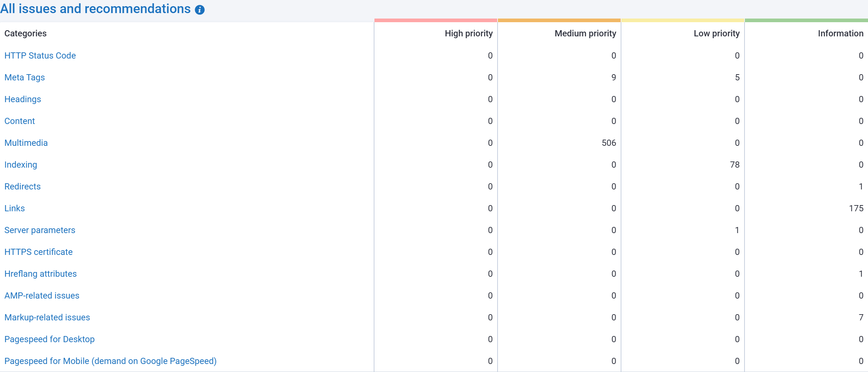Go to the Headings issues category
Viewport: 868px width, 372px height.
point(23,99)
